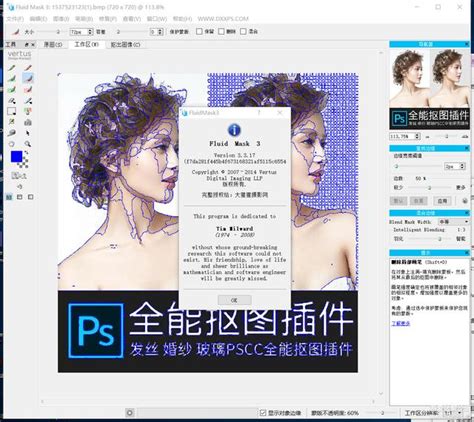Select the Hand pan tool
Screen dimensions: 474x422
[x=12, y=144]
